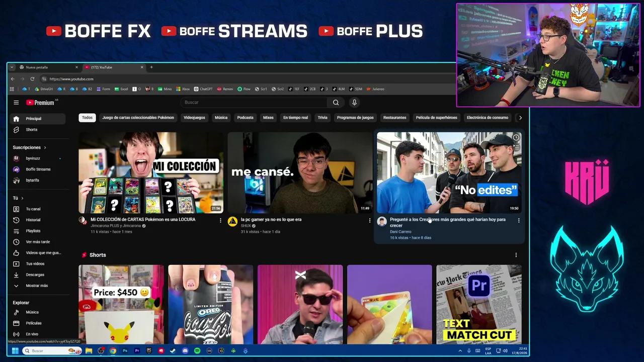Image resolution: width=644 pixels, height=362 pixels.
Task: Open more options for Jimcarona video
Action: (220, 220)
